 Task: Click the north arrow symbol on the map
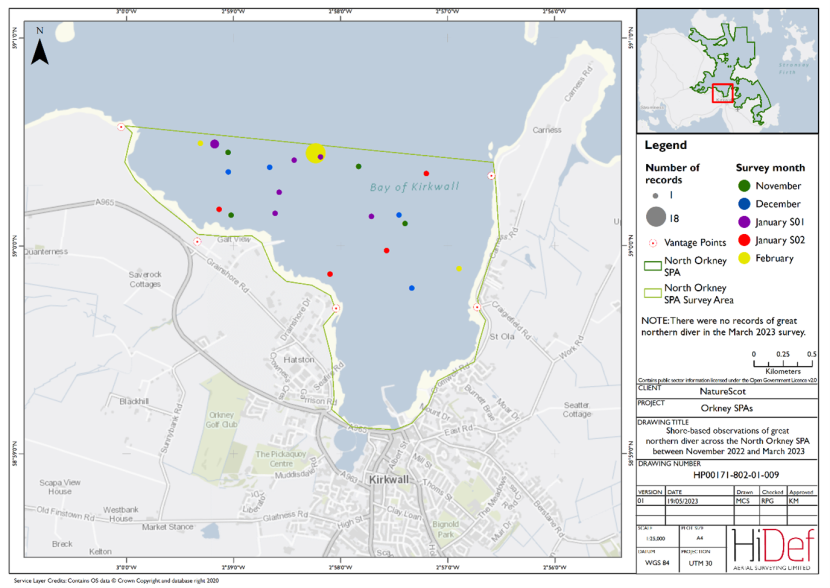40,52
